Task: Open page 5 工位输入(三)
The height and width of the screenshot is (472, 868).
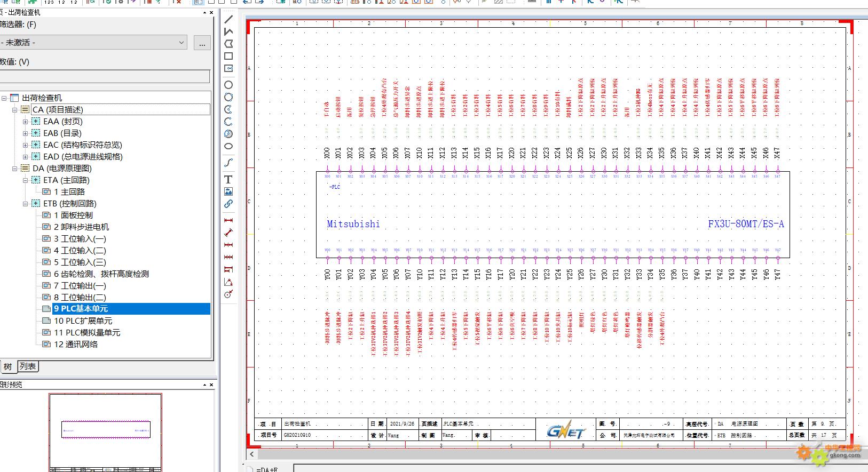Action: 80,262
